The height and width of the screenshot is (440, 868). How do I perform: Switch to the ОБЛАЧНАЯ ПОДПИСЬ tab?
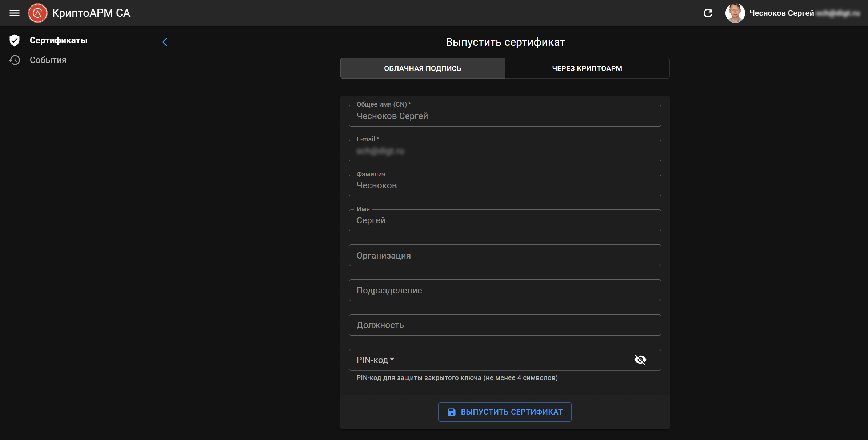pyautogui.click(x=423, y=68)
